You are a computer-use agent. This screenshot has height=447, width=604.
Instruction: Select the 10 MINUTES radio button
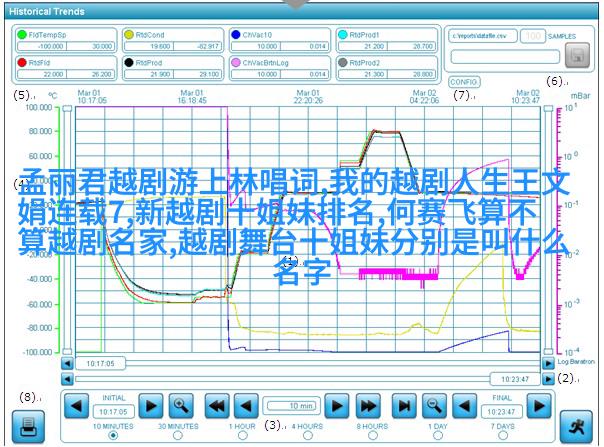point(113,435)
